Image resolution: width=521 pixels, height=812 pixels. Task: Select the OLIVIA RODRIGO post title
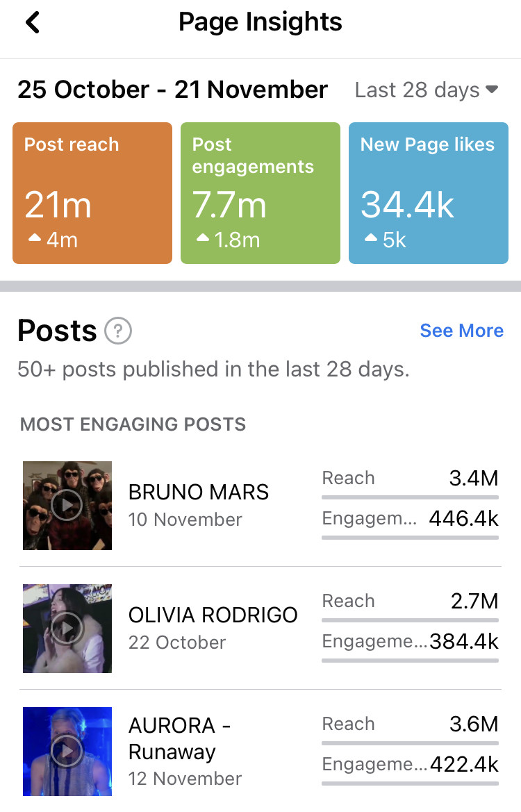(213, 615)
